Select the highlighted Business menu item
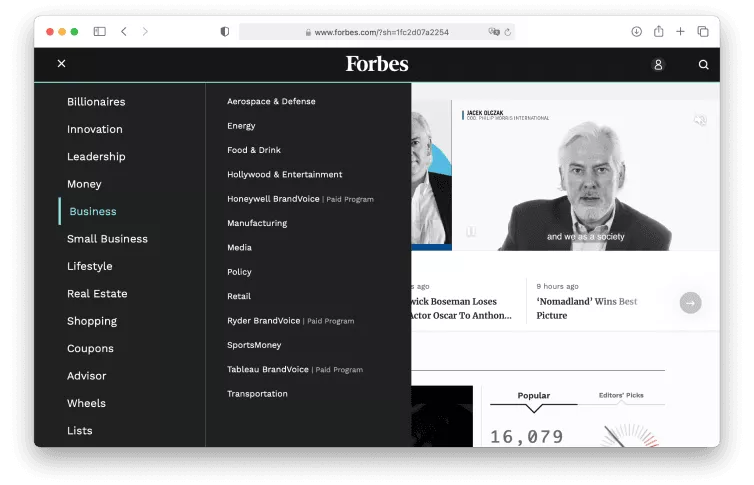This screenshot has height=485, width=754. coord(93,211)
